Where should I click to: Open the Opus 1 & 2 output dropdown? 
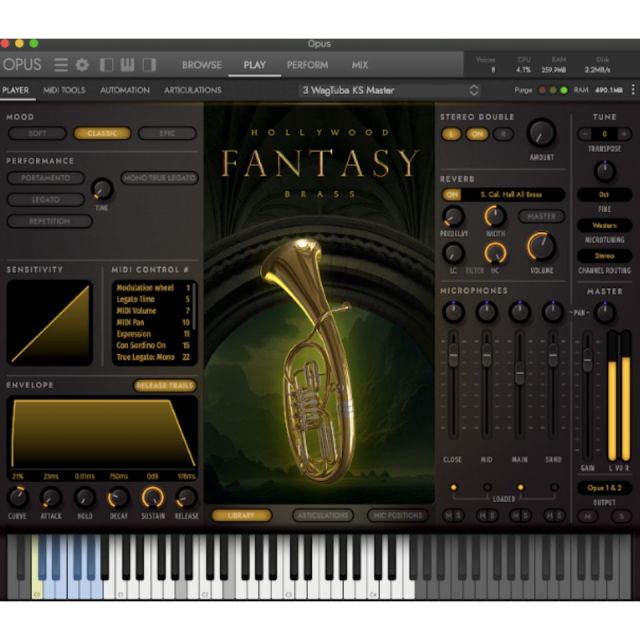[604, 487]
